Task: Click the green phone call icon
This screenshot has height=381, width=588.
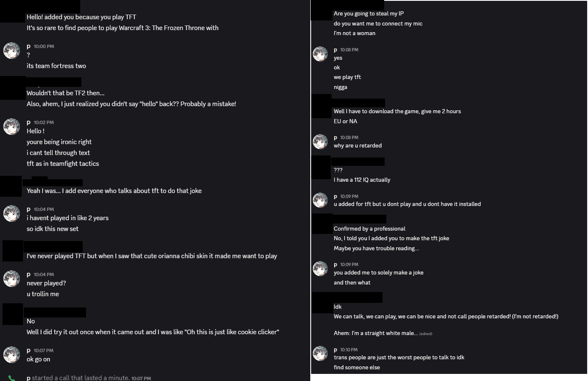Action: 12,378
